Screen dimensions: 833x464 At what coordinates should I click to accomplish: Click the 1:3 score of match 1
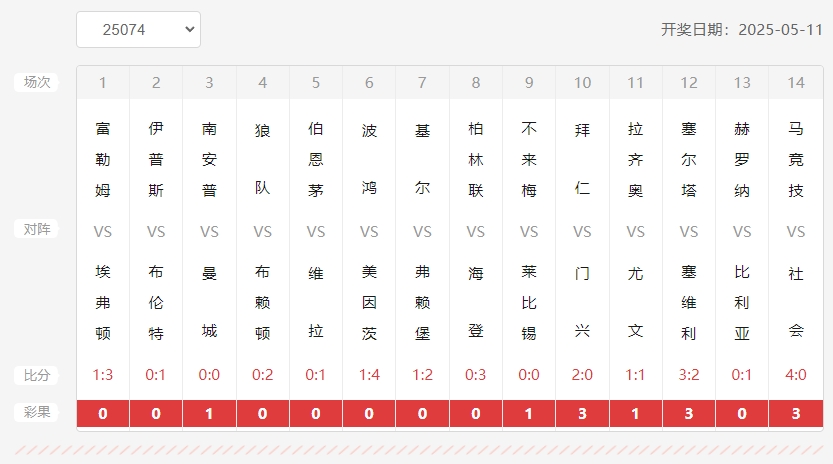click(x=103, y=375)
